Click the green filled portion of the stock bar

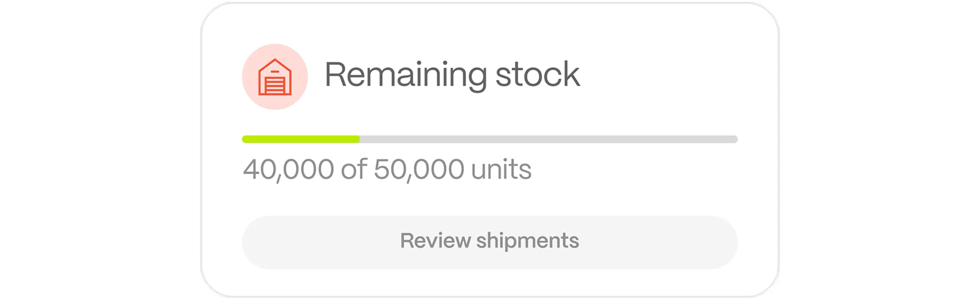[x=300, y=139]
